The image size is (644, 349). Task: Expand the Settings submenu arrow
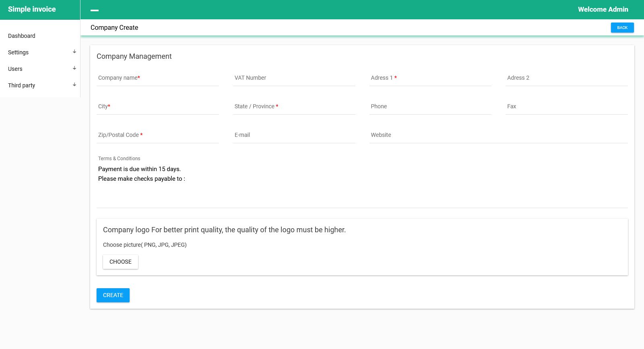[74, 52]
